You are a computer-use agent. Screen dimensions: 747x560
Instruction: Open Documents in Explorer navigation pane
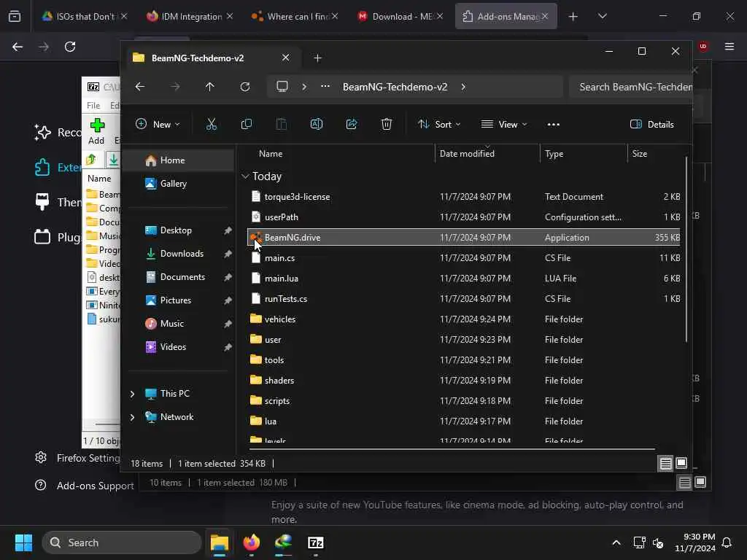(179, 277)
